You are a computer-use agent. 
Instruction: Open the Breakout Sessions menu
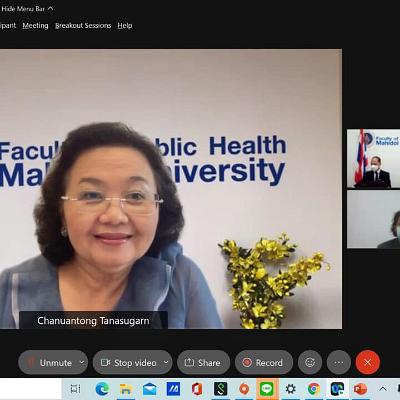[x=83, y=26]
